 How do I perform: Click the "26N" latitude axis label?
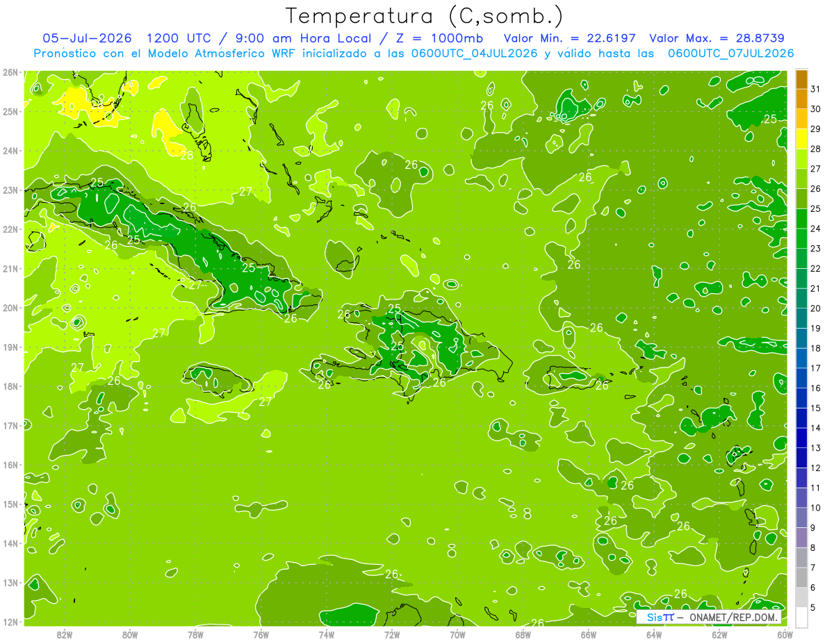tap(10, 72)
